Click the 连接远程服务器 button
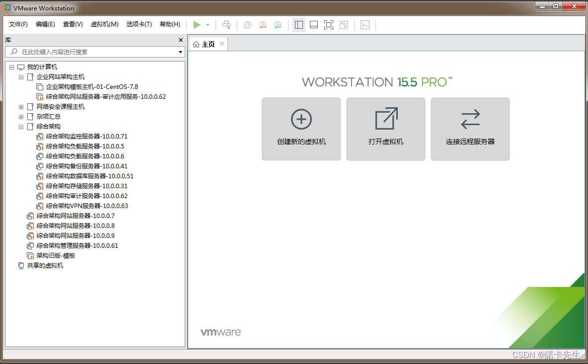The image size is (588, 364). (470, 129)
